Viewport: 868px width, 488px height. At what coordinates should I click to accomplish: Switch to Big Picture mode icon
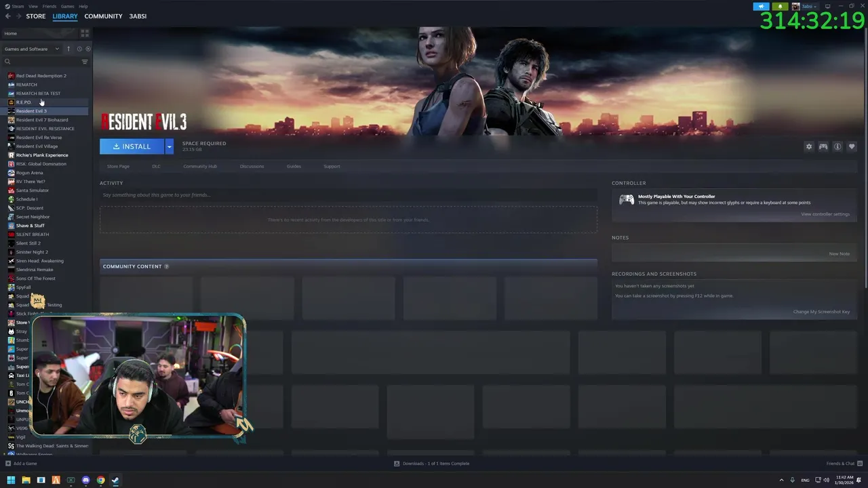(x=827, y=6)
